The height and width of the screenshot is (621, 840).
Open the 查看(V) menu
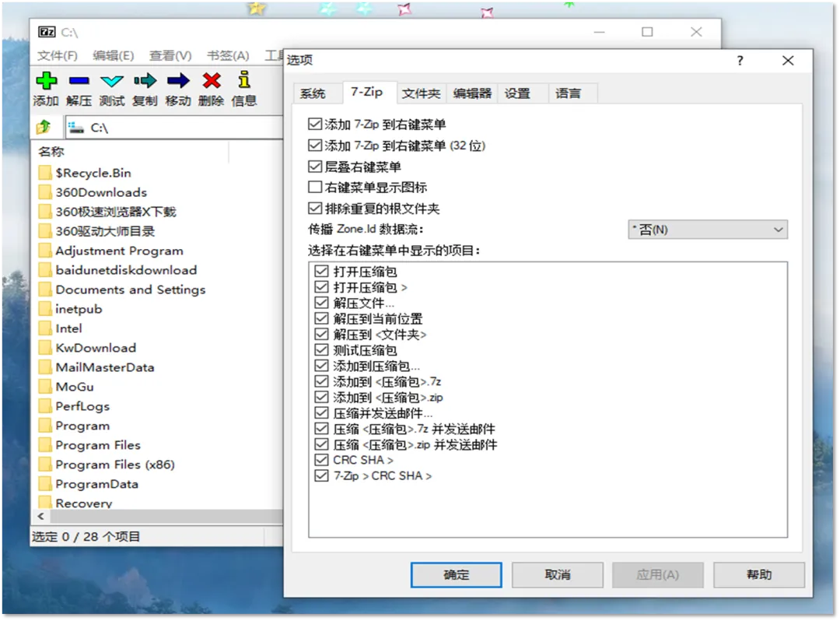(170, 56)
